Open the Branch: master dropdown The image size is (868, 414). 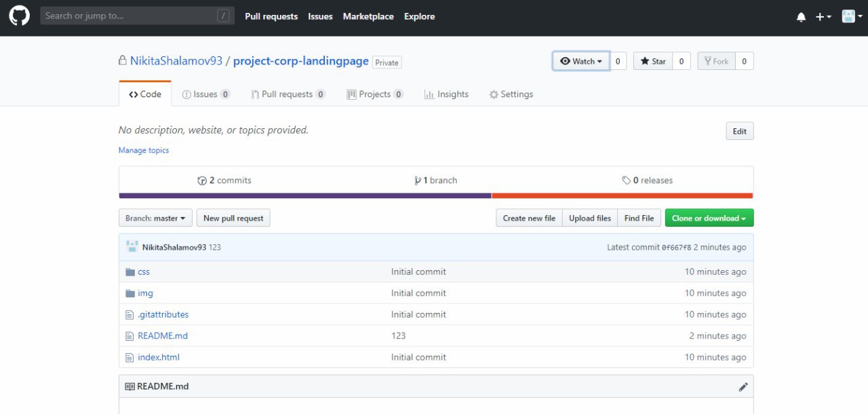(x=155, y=218)
